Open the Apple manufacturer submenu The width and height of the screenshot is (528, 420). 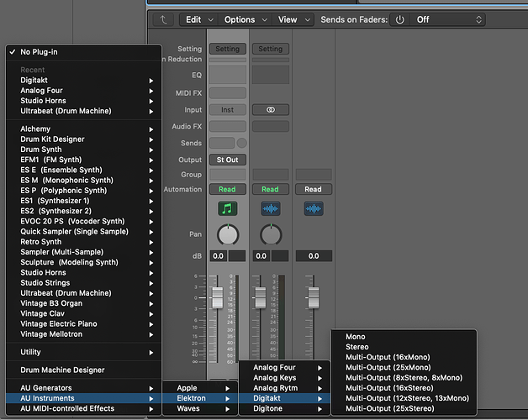coord(200,388)
